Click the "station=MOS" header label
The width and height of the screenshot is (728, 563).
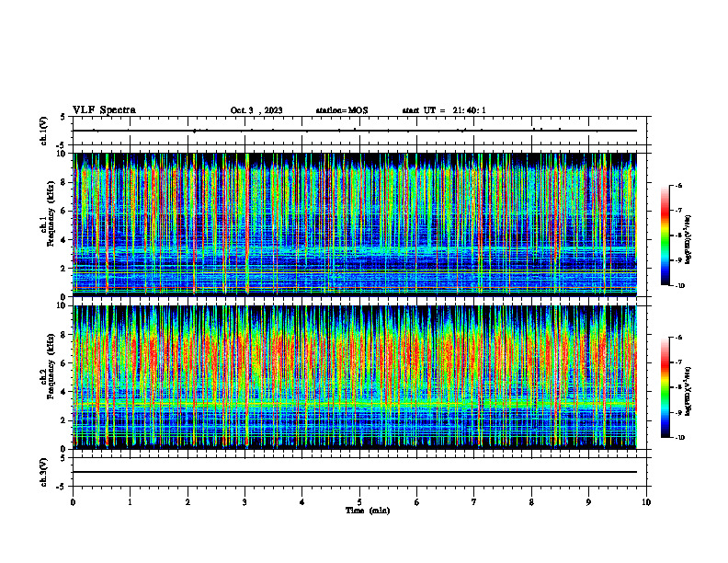342,110
